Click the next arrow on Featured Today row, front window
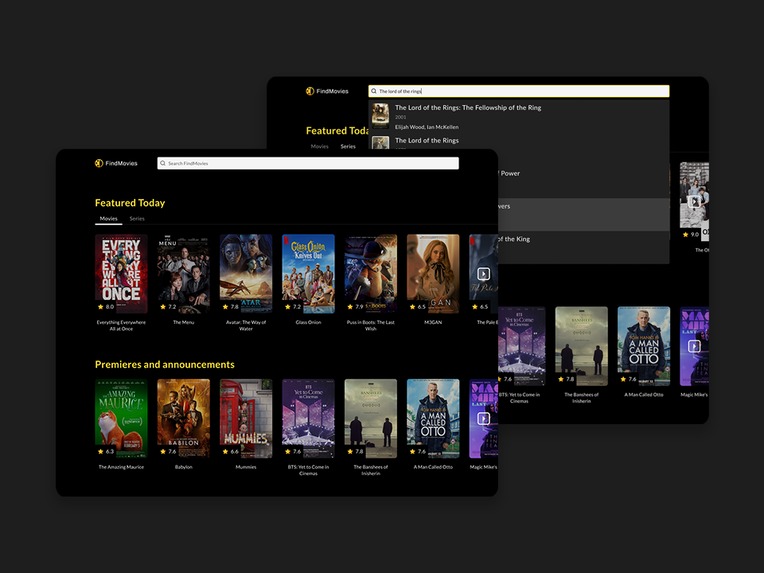The height and width of the screenshot is (573, 764). (x=483, y=274)
